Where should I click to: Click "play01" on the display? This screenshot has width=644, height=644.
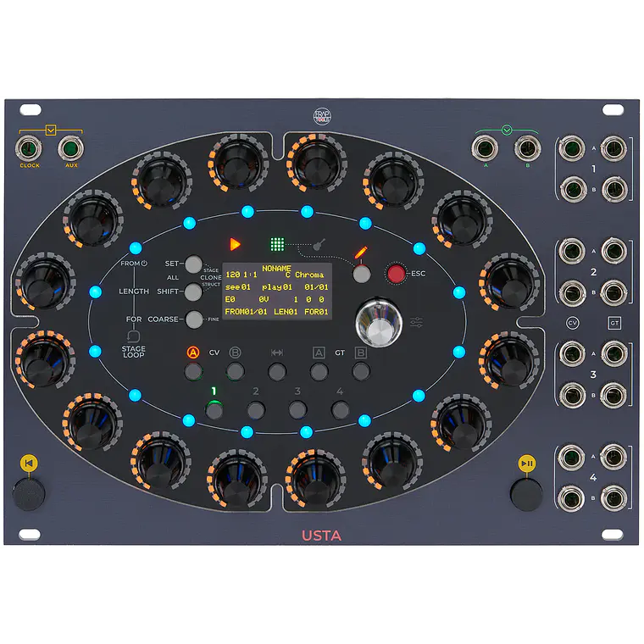click(x=277, y=287)
